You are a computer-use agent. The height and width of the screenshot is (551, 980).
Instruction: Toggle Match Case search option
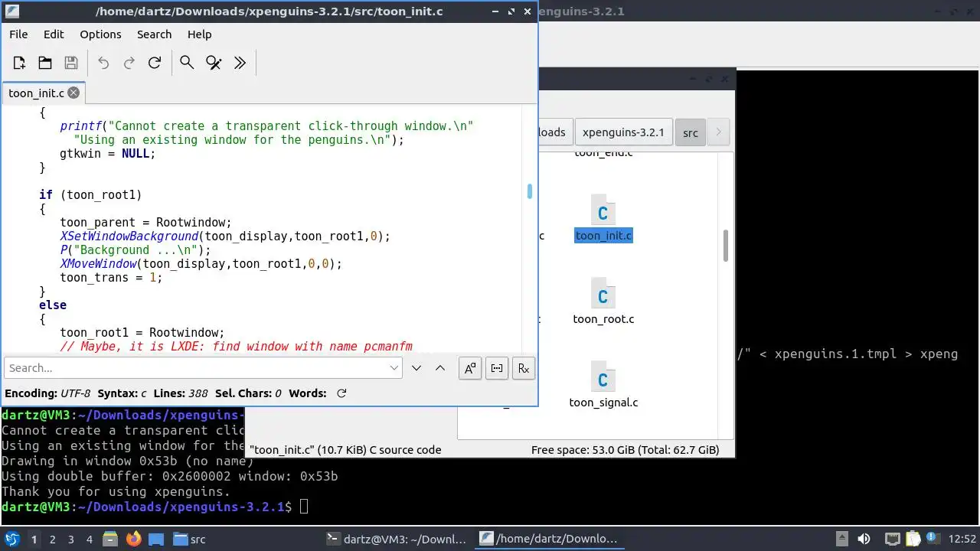coord(470,368)
